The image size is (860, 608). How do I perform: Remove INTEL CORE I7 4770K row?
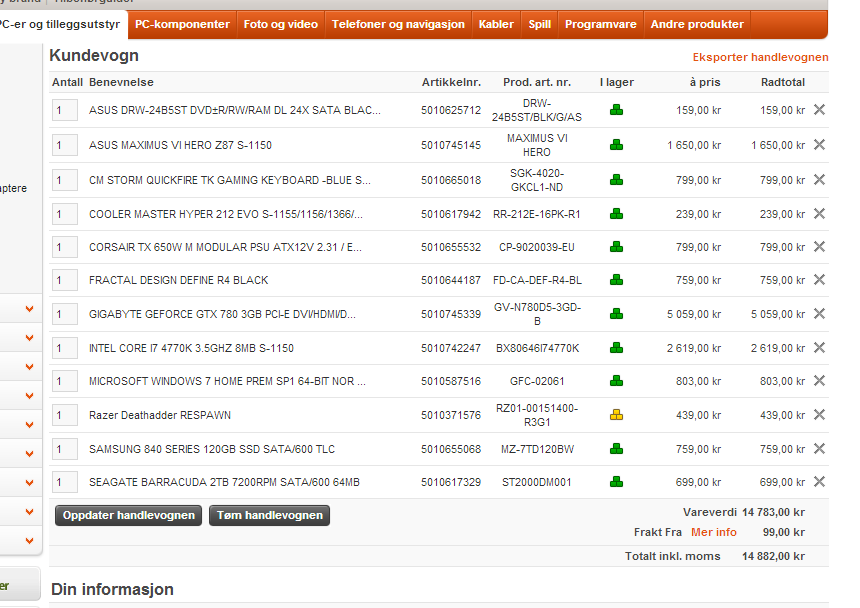pyautogui.click(x=819, y=348)
